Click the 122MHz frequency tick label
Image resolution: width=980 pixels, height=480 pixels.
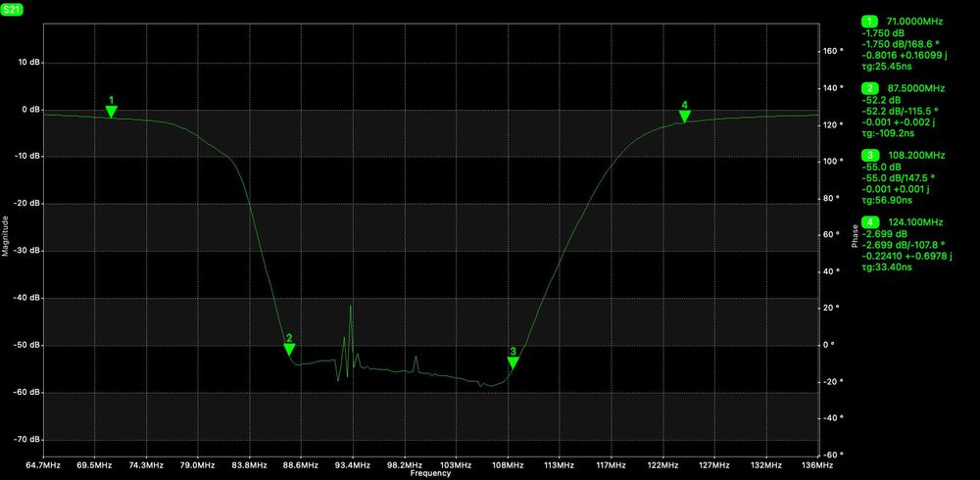[x=662, y=465]
